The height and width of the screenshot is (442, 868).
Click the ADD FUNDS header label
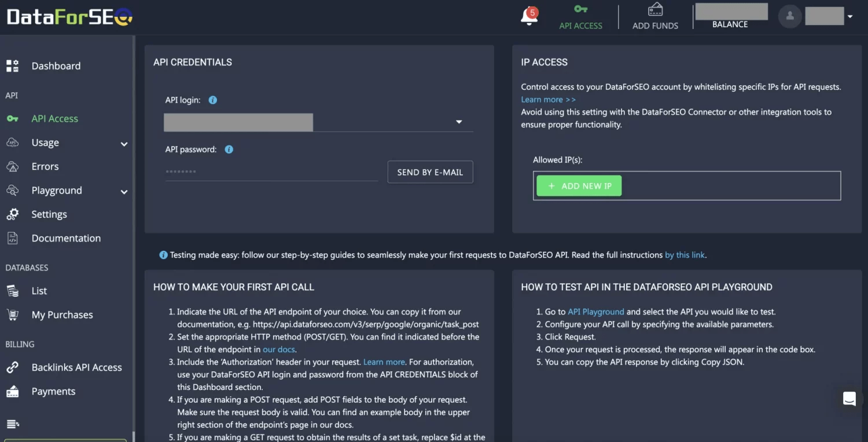pos(655,25)
